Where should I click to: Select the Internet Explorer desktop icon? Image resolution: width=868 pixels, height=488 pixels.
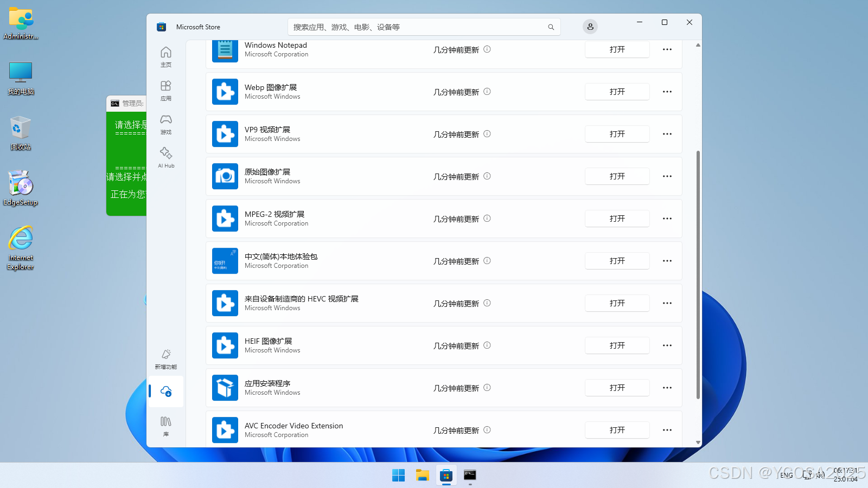pos(21,248)
